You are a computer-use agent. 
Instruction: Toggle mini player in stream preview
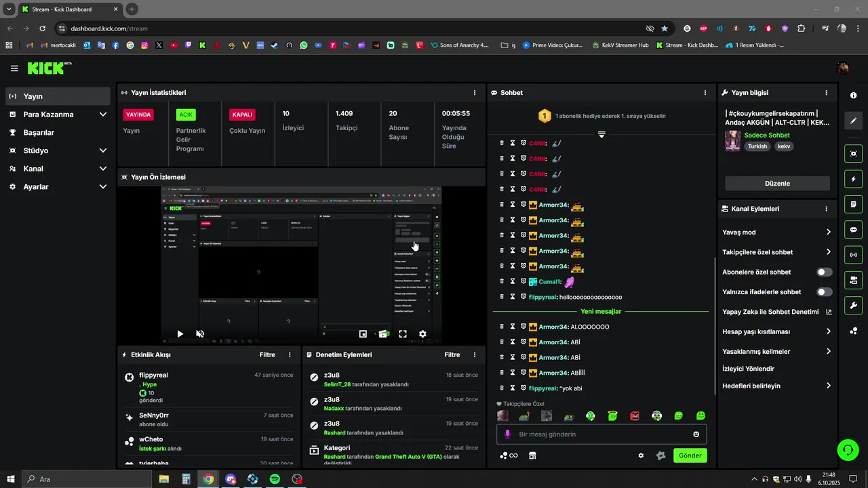363,333
